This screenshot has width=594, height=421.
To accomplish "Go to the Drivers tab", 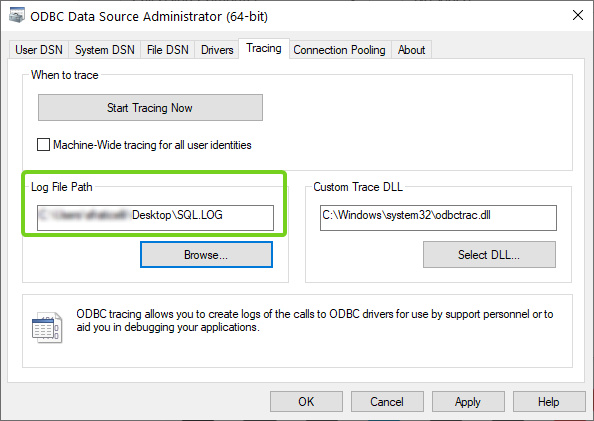I will click(x=217, y=50).
